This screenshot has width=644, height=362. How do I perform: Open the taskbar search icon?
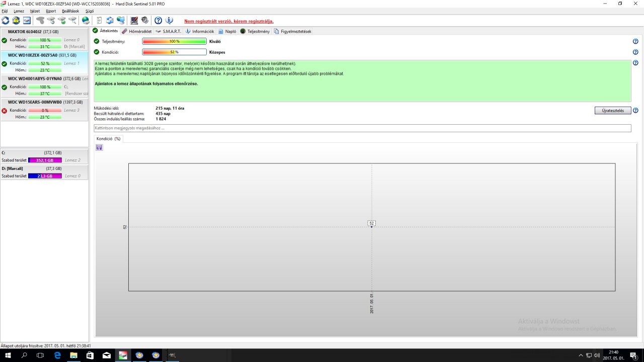tap(24, 355)
